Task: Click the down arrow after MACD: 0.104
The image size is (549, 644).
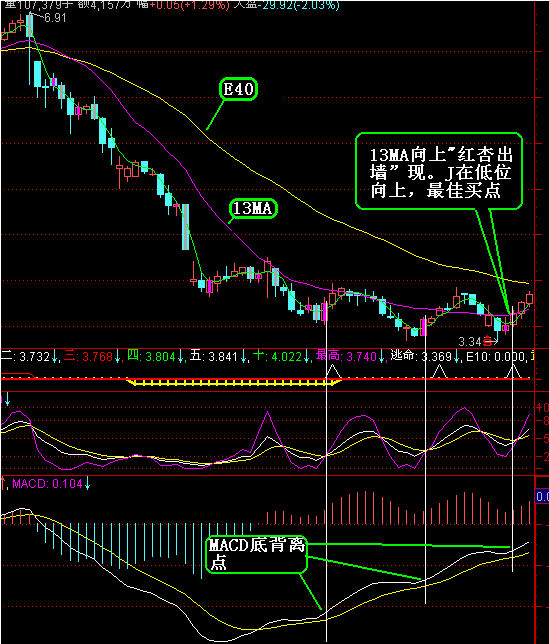Action: pos(87,484)
